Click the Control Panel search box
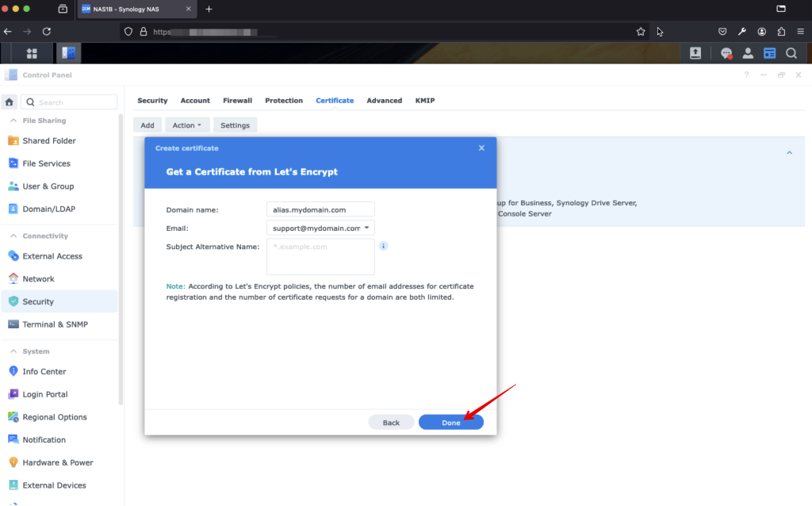The height and width of the screenshot is (506, 812). tap(70, 102)
